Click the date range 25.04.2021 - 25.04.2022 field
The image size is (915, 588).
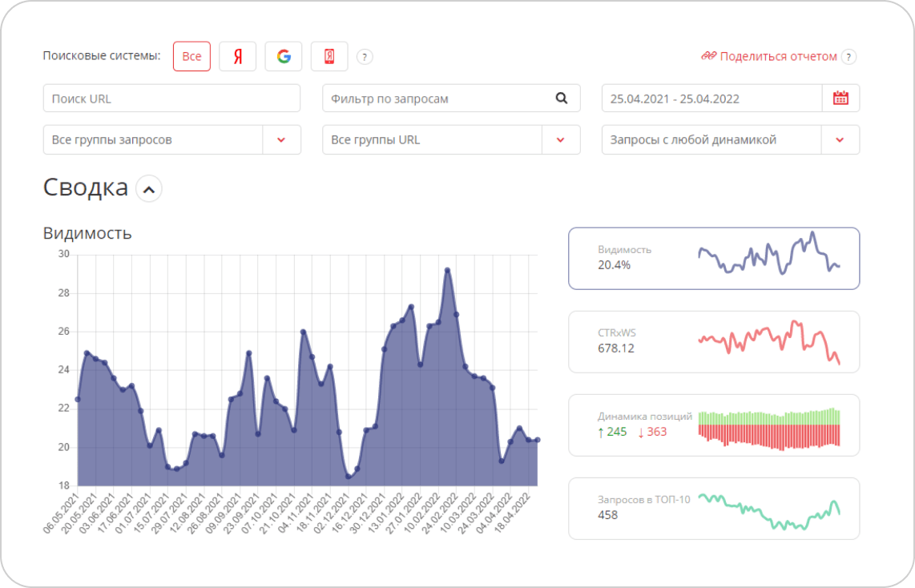[712, 98]
